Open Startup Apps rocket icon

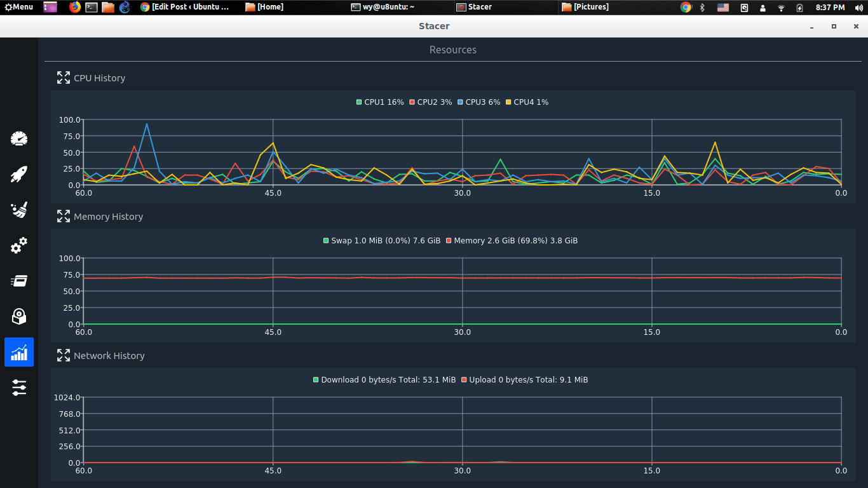pyautogui.click(x=19, y=174)
